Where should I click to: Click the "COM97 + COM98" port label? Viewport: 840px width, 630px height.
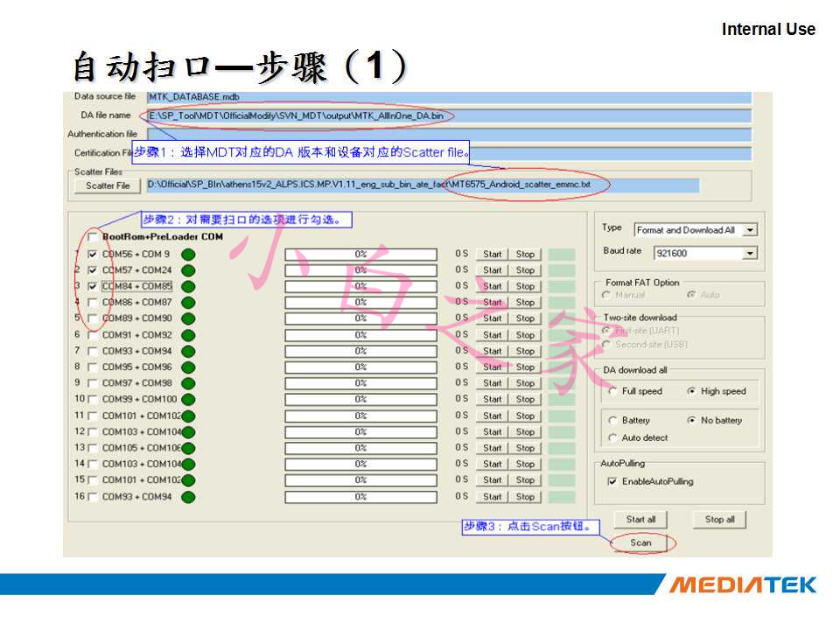tap(137, 383)
